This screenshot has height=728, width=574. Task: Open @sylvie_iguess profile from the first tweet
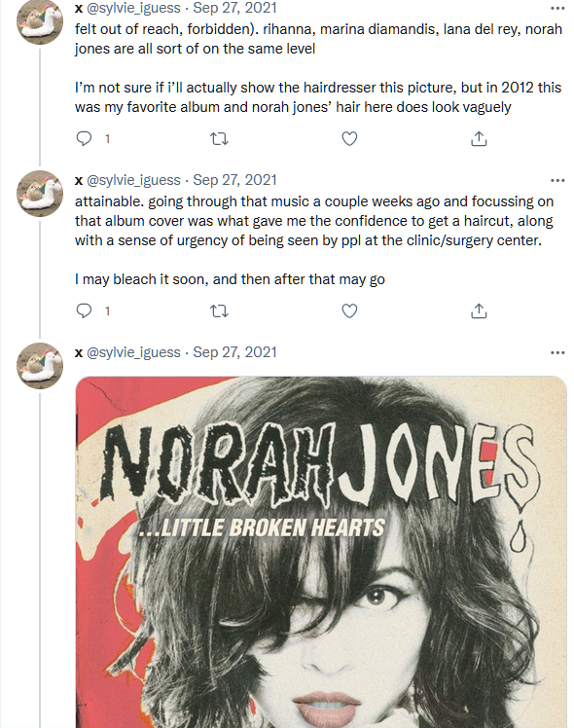point(133,8)
